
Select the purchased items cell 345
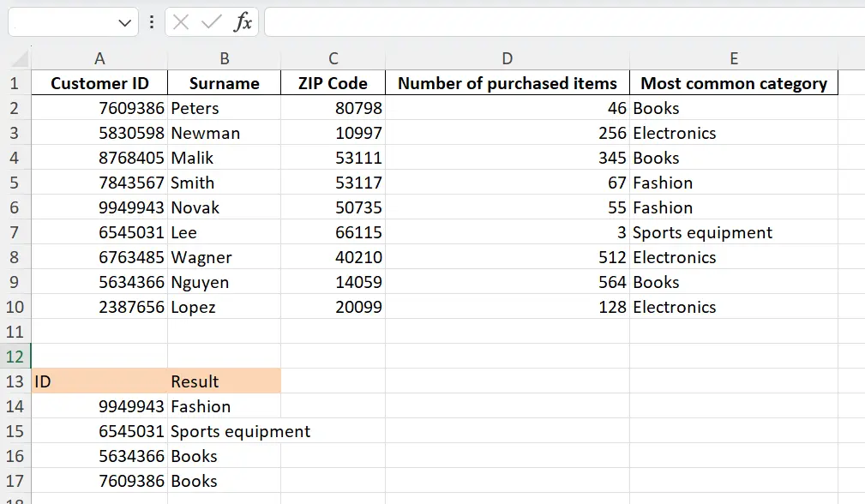tap(507, 157)
